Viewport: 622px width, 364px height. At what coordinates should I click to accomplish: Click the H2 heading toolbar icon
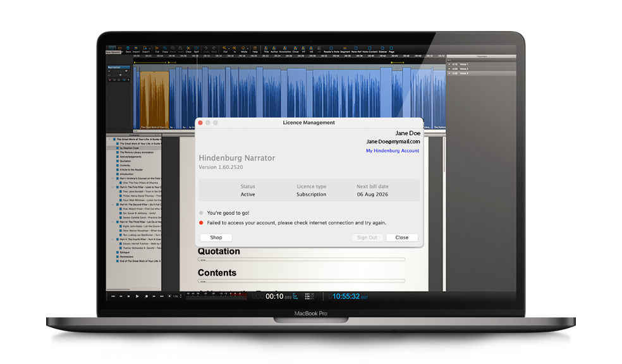(x=312, y=49)
